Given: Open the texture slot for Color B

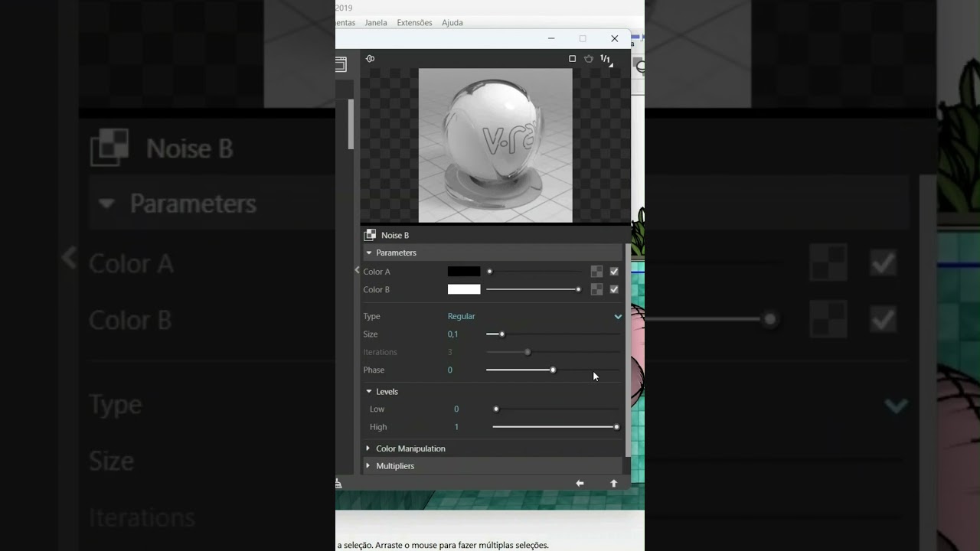Looking at the screenshot, I should click(x=596, y=289).
